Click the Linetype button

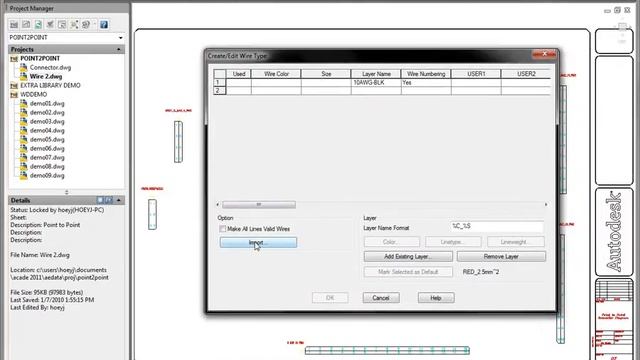pos(453,242)
